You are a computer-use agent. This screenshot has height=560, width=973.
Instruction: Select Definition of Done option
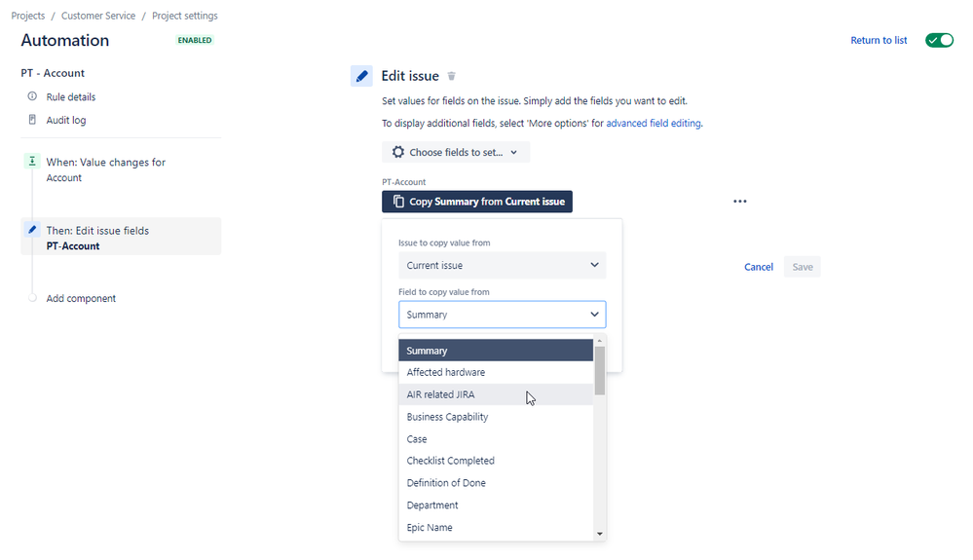point(496,483)
